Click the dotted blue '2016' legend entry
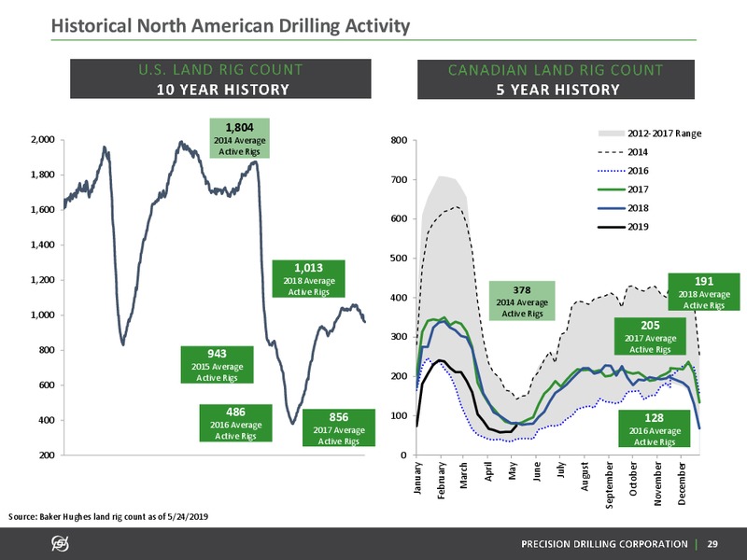This screenshot has height=560, width=747. tap(623, 171)
